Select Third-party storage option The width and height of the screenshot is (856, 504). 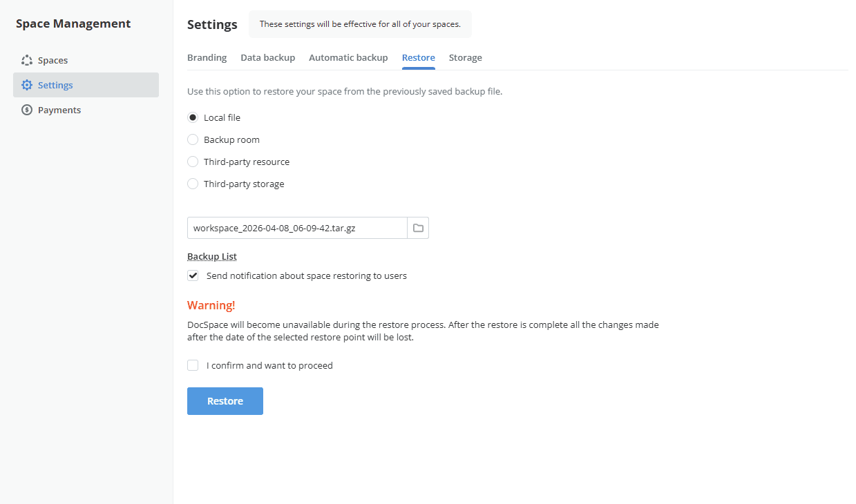pos(193,184)
